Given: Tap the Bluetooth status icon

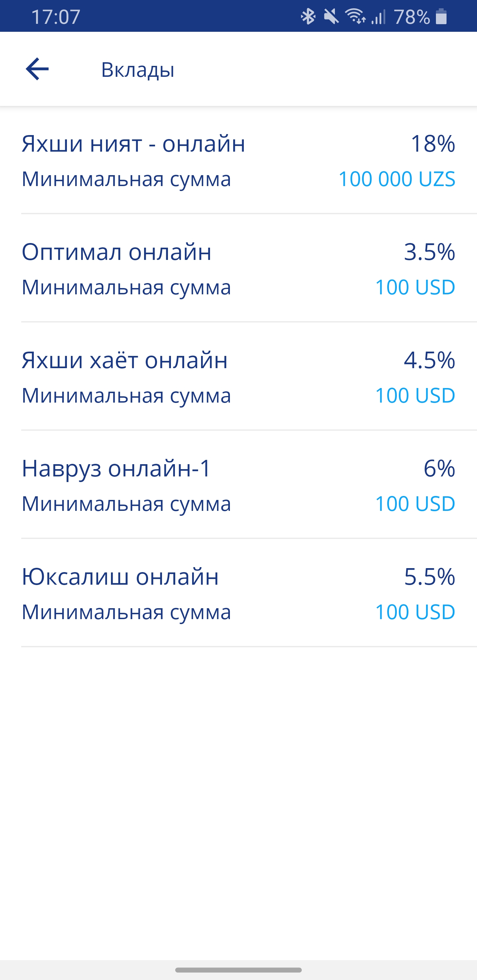Looking at the screenshot, I should click(x=308, y=16).
